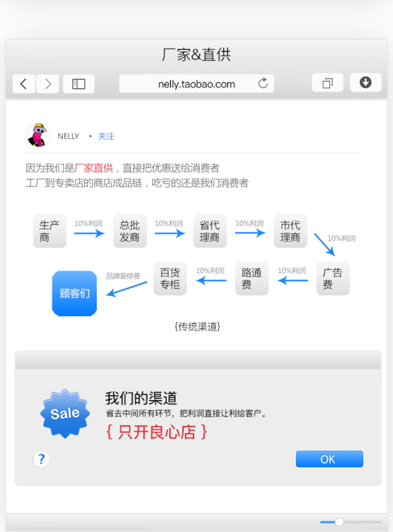
Task: Click the zoom slider handle at bottom
Action: pyautogui.click(x=339, y=522)
